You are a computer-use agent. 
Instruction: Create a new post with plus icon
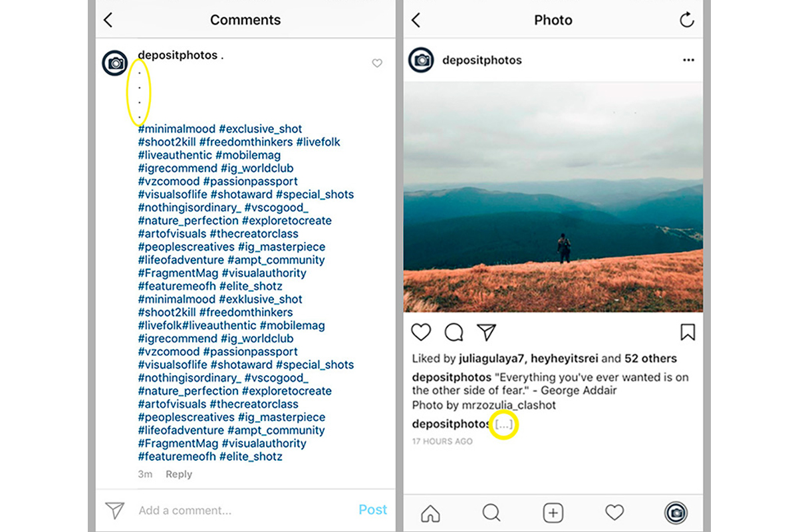pyautogui.click(x=553, y=513)
